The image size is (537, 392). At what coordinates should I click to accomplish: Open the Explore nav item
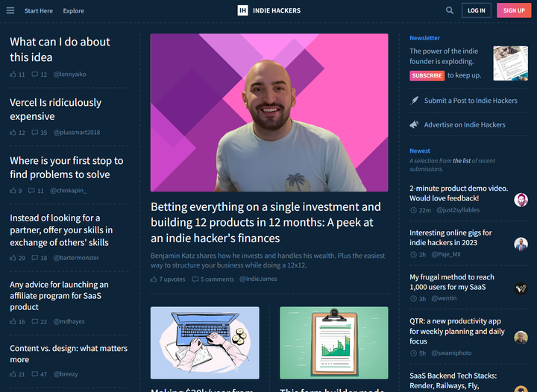[73, 10]
